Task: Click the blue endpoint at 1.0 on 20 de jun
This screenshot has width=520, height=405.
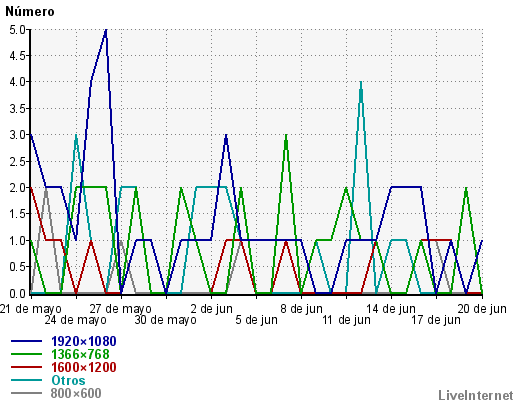Action: click(482, 241)
